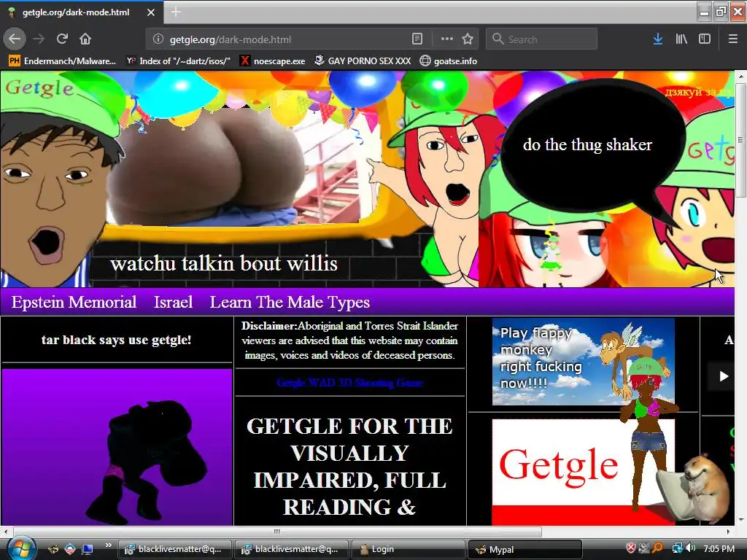This screenshot has height=560, width=747.
Task: Open the Endermanch/Malware bookmark
Action: pyautogui.click(x=63, y=61)
